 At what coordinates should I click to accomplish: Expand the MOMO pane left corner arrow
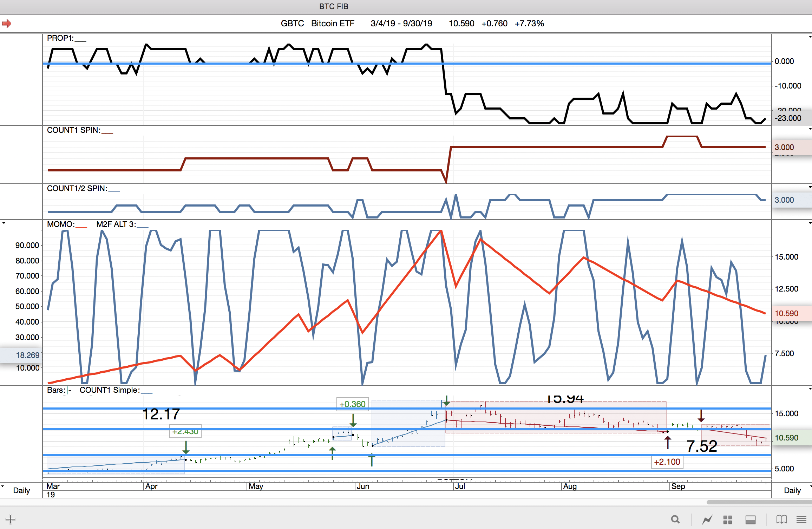(4, 223)
